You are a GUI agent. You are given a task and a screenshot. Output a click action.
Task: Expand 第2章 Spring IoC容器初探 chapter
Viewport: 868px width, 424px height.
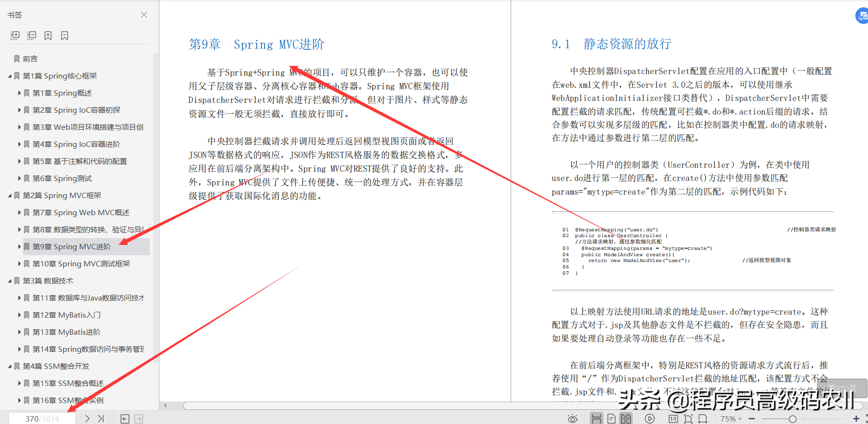pos(20,110)
